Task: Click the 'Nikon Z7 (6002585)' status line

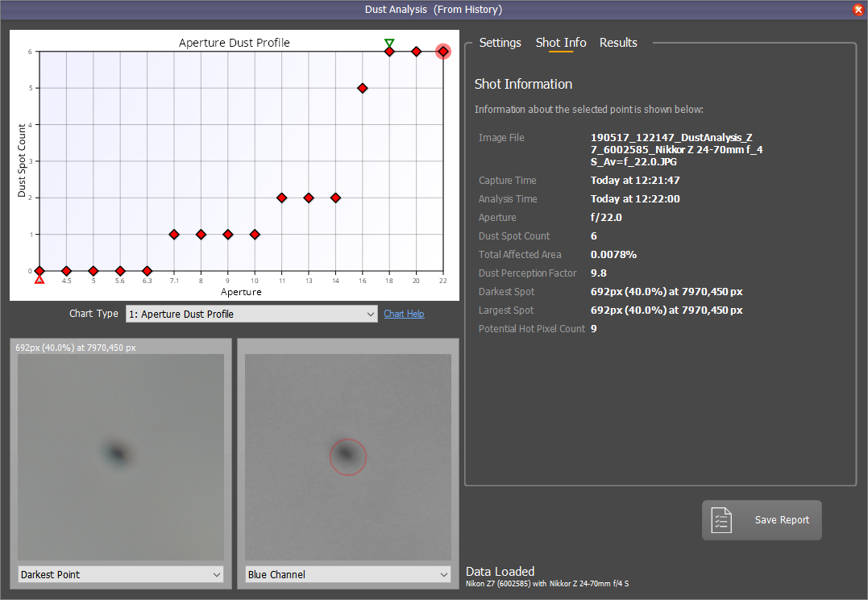Action: 547,584
